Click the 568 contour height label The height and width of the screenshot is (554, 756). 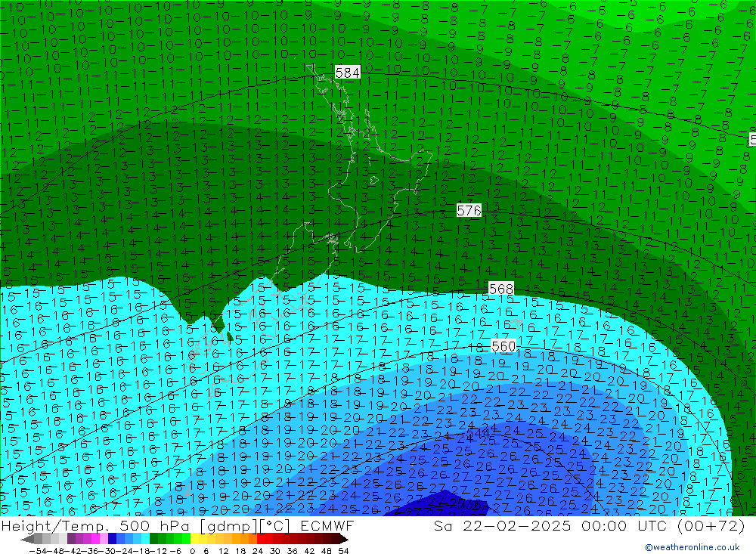click(501, 289)
